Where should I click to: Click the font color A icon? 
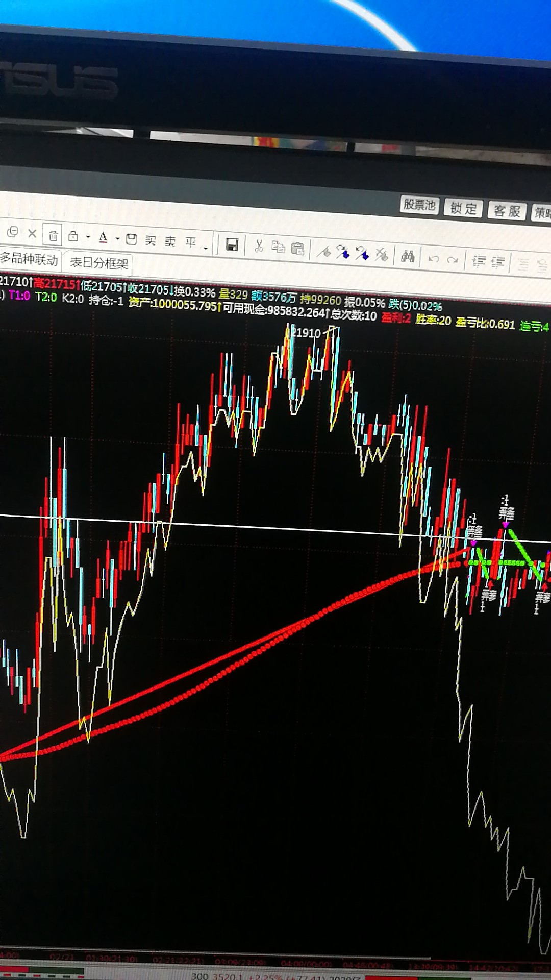click(x=103, y=237)
